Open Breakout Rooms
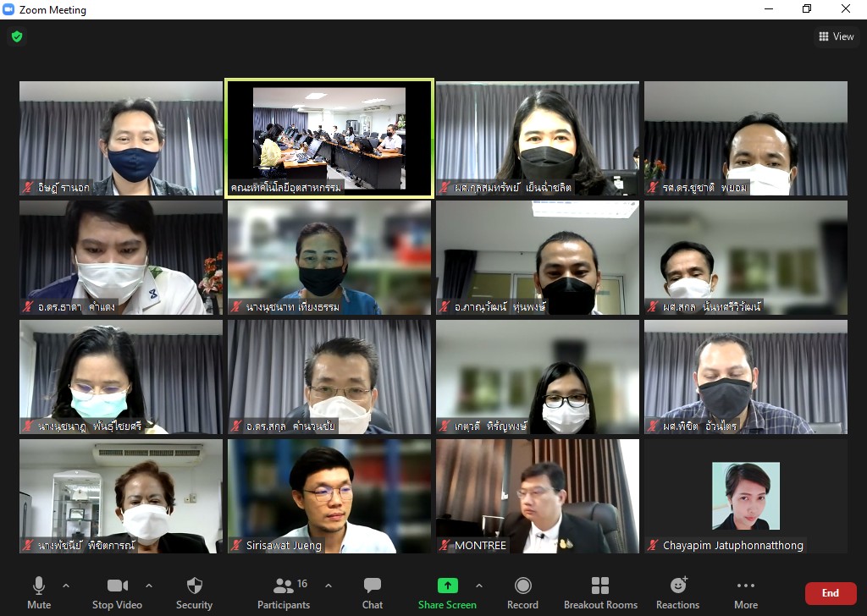Screen dimensions: 867x616 coord(600,593)
